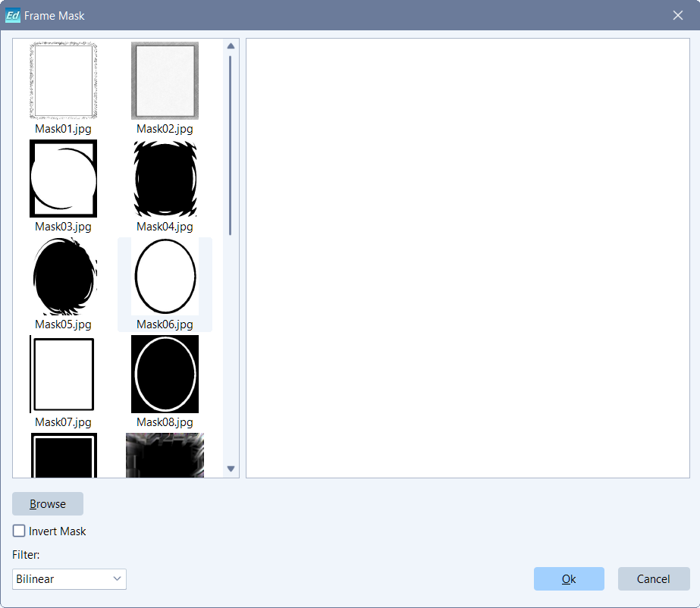Screen dimensions: 700x608
Task: Close the Frame Mask dialog
Action: click(x=678, y=15)
